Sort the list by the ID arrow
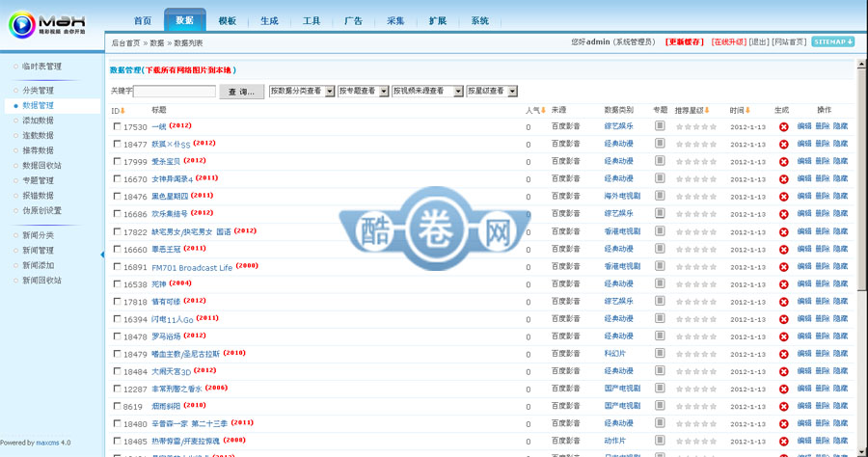Screen dimensions: 868x457 pos(124,111)
